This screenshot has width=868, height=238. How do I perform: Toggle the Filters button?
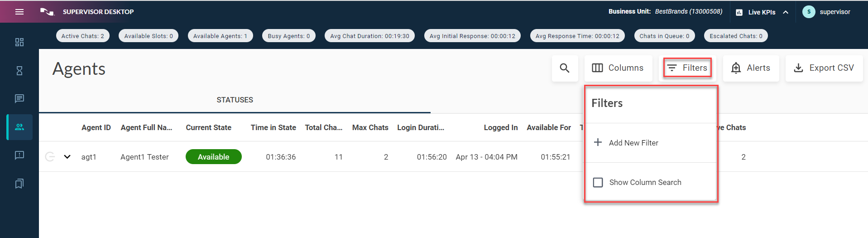click(687, 68)
